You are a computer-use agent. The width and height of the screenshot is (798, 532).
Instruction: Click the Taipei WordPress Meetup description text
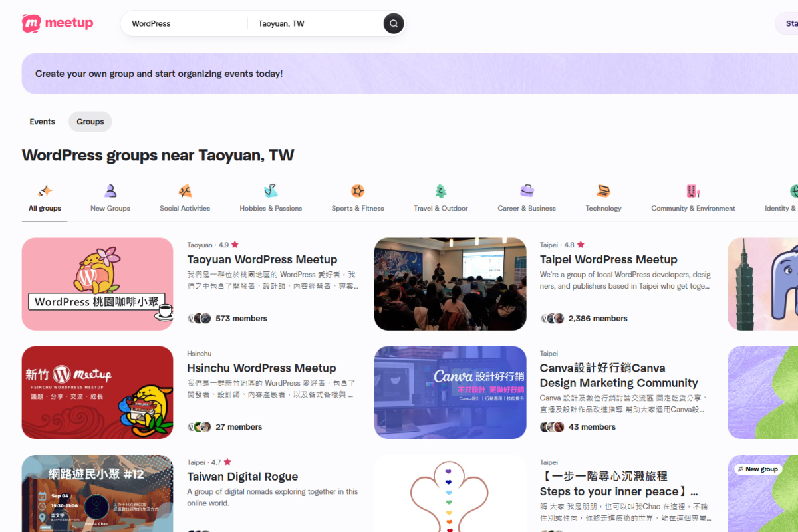tap(625, 280)
